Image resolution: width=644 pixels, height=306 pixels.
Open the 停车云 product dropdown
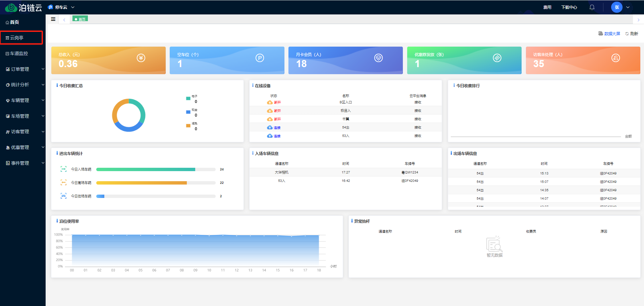coord(61,7)
